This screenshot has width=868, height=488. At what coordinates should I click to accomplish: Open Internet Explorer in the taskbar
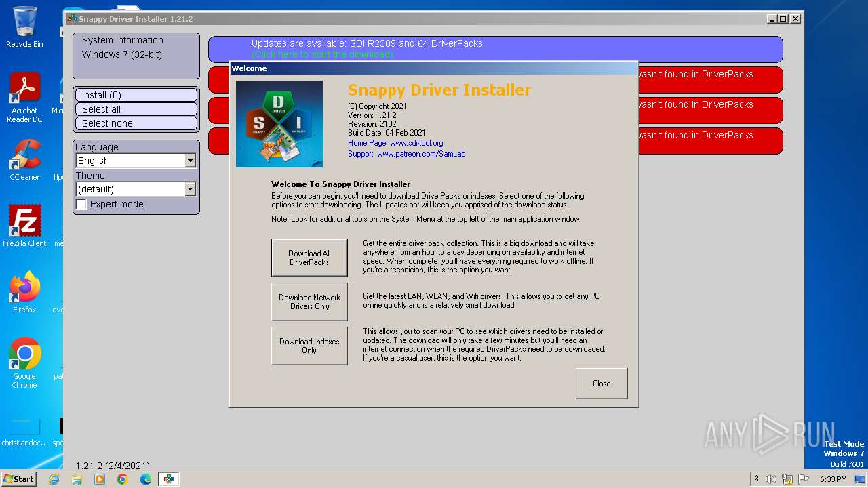click(54, 479)
